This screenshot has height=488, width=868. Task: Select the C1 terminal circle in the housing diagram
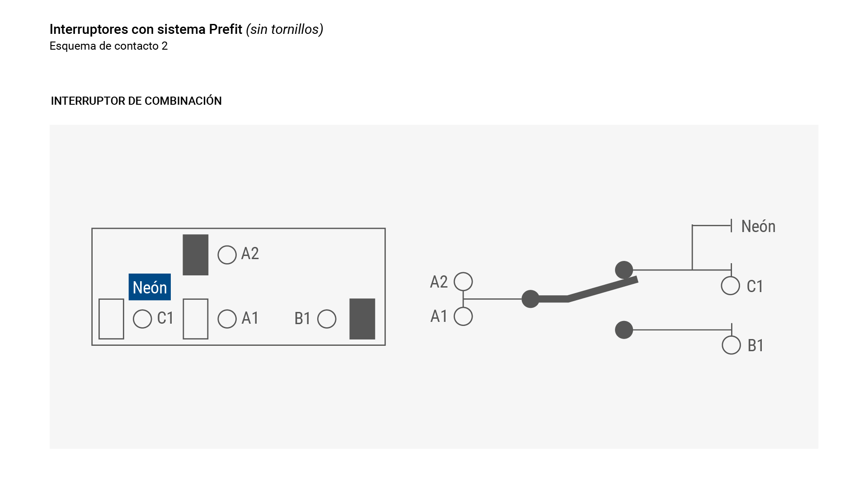(x=142, y=319)
